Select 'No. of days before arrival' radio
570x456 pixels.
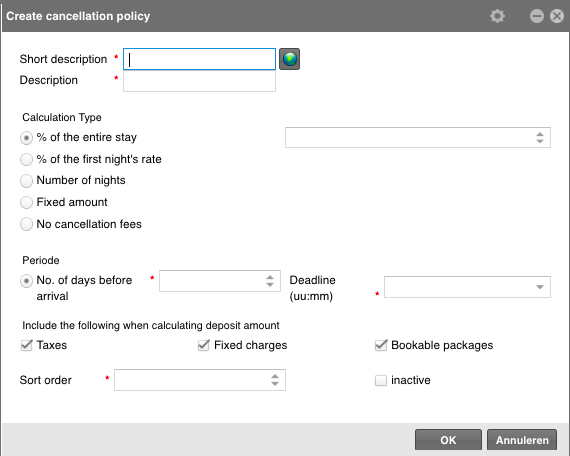point(26,281)
